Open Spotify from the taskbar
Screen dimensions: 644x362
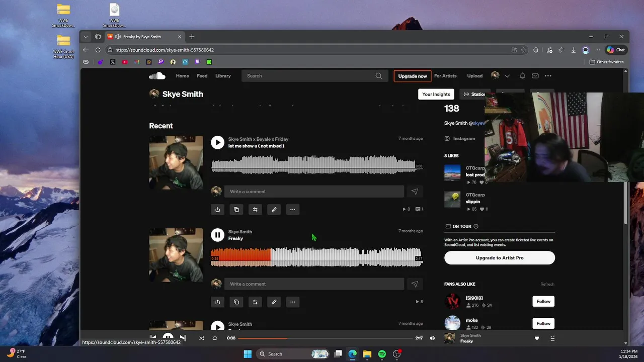(x=382, y=354)
